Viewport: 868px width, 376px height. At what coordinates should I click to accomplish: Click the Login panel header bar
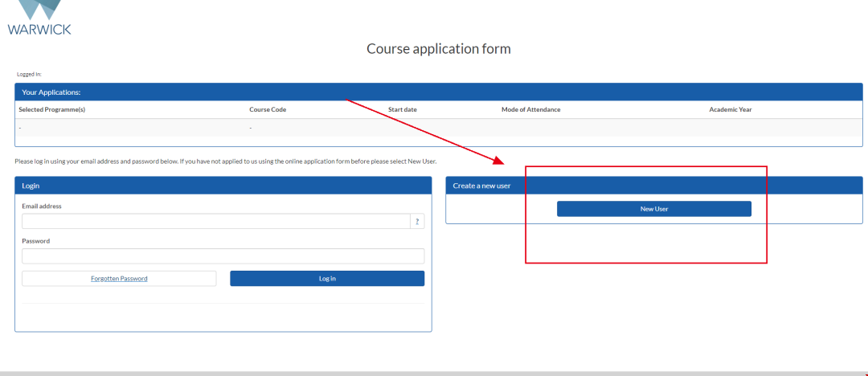(x=223, y=186)
